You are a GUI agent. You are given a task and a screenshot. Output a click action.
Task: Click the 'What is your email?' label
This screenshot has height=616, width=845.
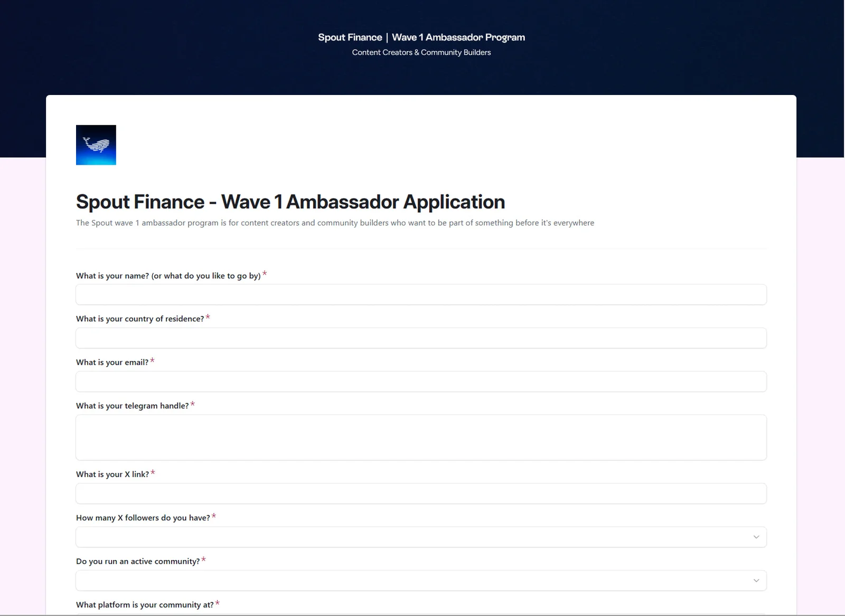coord(112,362)
